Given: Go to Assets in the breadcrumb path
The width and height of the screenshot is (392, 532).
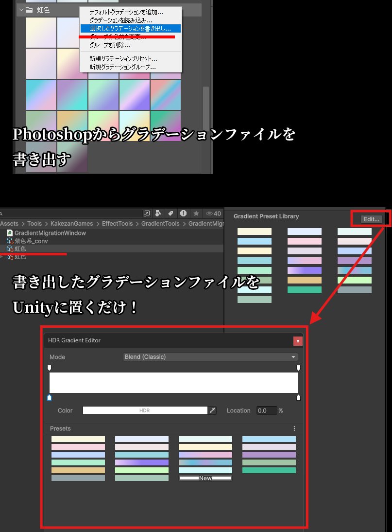Looking at the screenshot, I should [9, 224].
